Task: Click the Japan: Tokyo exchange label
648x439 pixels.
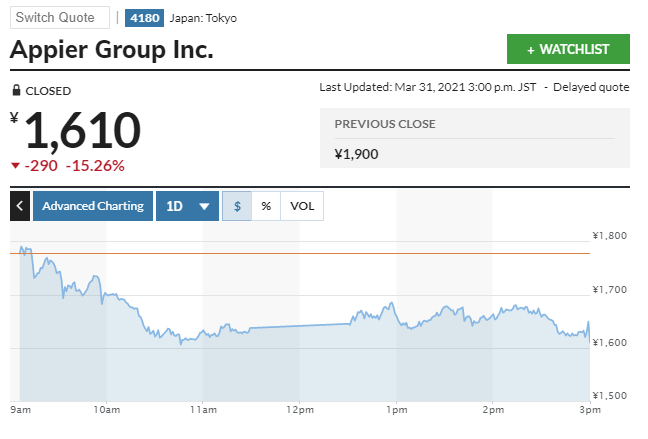Action: [x=203, y=18]
